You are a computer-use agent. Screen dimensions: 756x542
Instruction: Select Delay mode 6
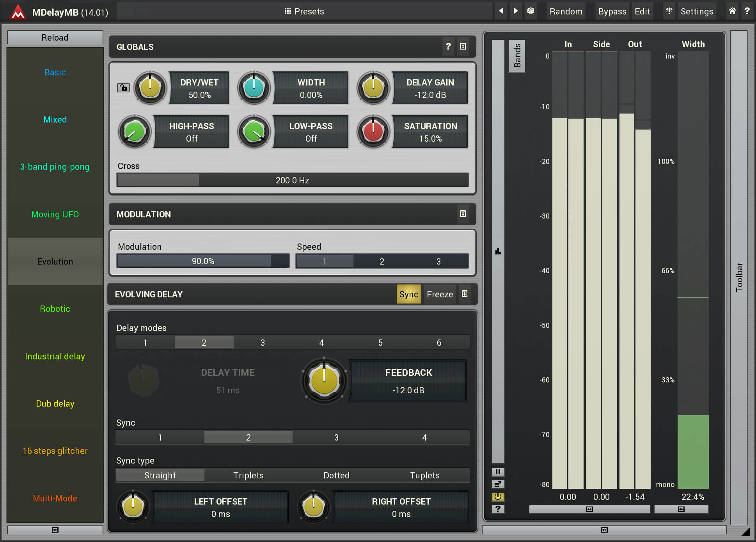(x=439, y=343)
